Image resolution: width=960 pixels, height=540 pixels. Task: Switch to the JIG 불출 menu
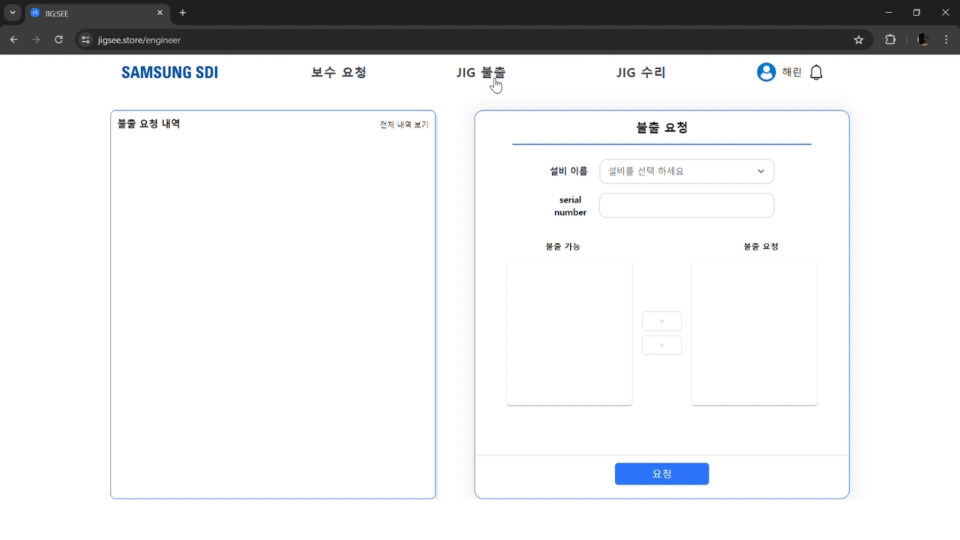pos(481,72)
